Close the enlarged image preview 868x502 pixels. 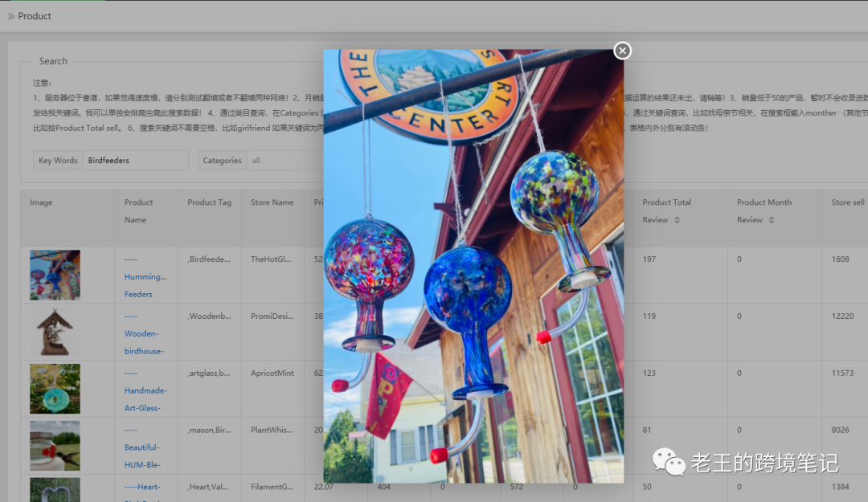click(x=622, y=51)
